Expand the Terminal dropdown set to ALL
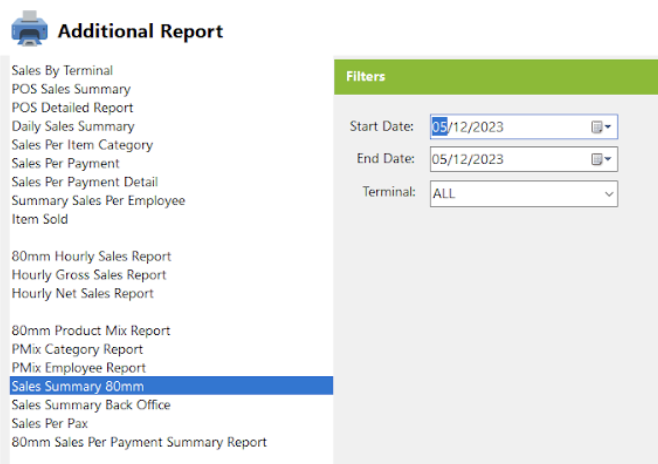This screenshot has width=658, height=464. coord(524,194)
